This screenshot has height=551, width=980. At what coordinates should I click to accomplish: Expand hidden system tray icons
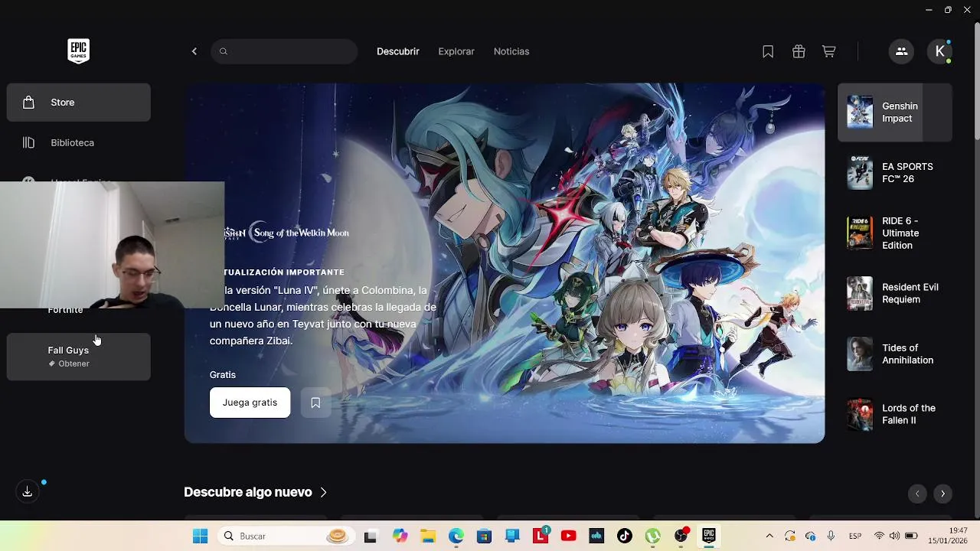point(769,536)
